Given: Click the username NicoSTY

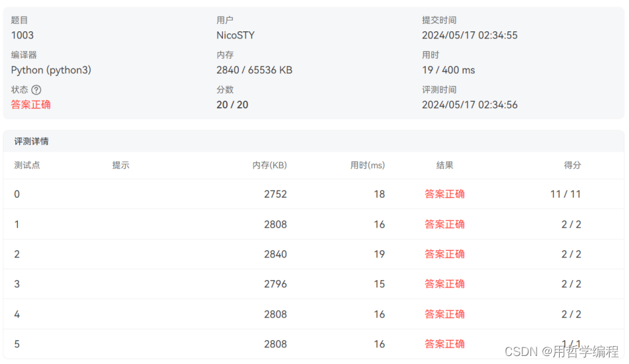Looking at the screenshot, I should pos(236,35).
